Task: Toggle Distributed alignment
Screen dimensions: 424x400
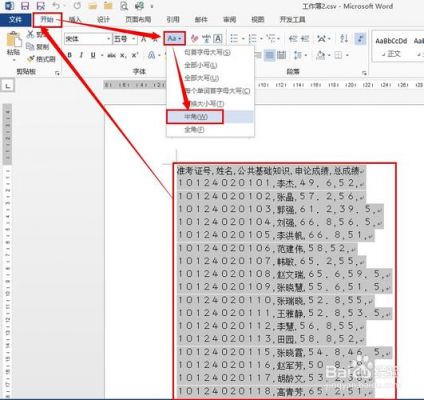Action: (x=282, y=55)
